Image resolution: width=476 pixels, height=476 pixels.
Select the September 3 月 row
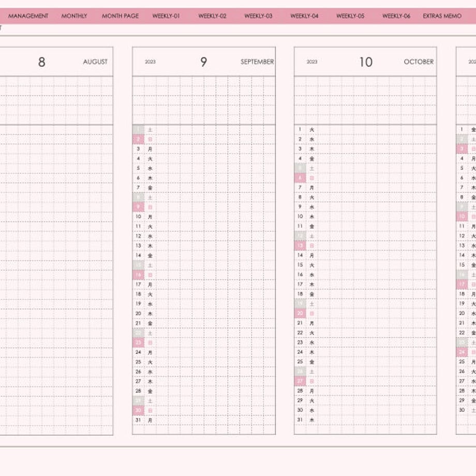click(x=204, y=149)
